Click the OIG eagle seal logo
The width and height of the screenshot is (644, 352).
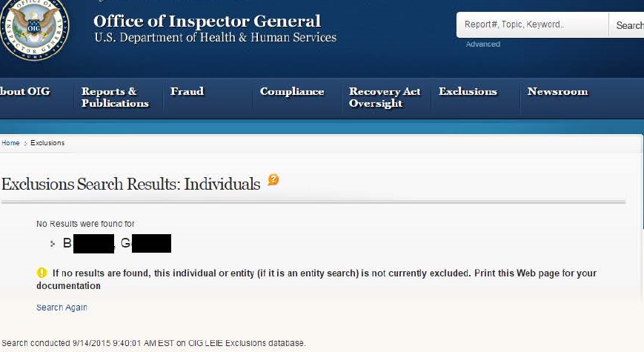click(34, 29)
